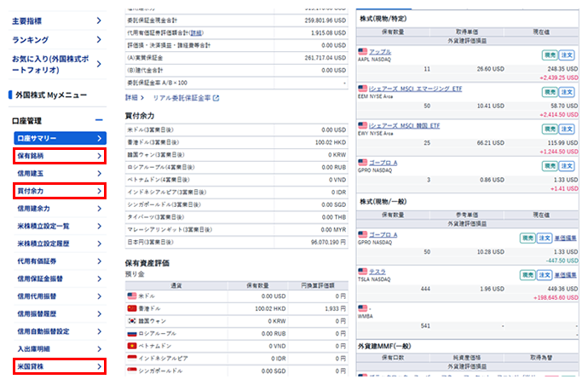588x385 pixels.
Task: Open the 保有銘柄 menu item
Action: coord(59,156)
